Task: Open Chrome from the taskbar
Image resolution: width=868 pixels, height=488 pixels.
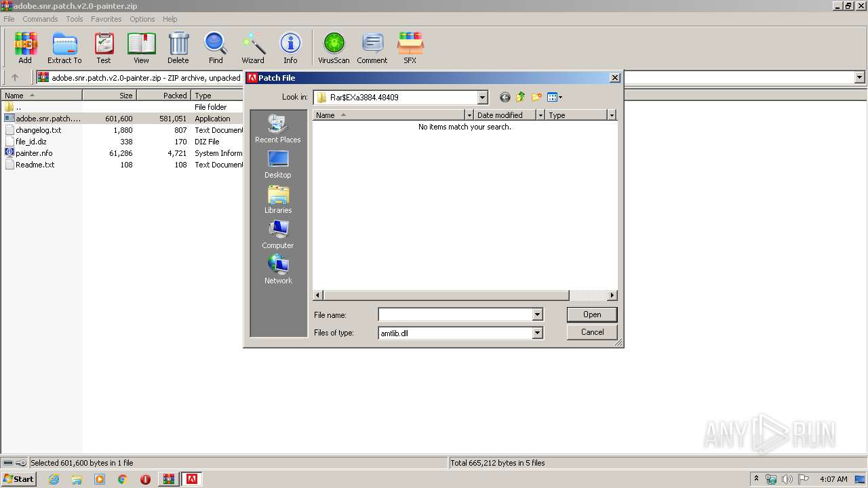Action: [123, 479]
